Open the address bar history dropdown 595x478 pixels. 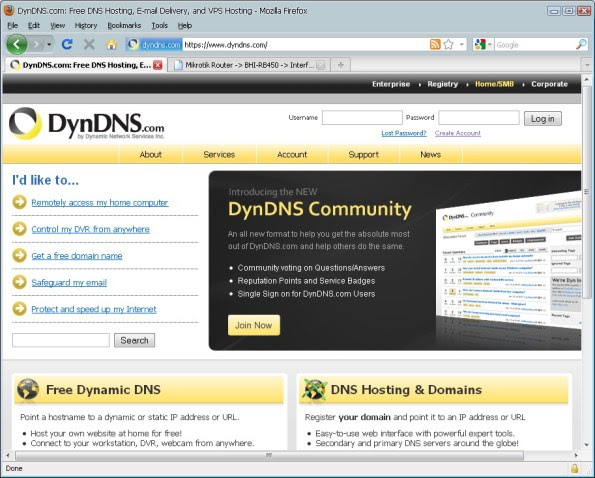point(461,44)
